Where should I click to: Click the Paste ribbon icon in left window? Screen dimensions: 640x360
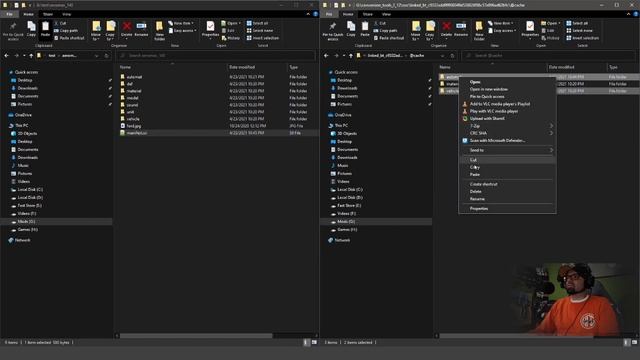pos(45,29)
